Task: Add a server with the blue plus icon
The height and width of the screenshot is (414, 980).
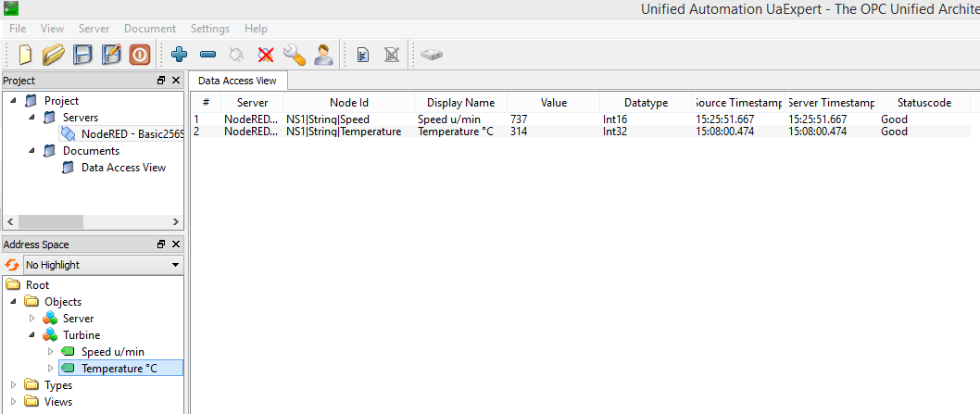Action: [x=180, y=55]
